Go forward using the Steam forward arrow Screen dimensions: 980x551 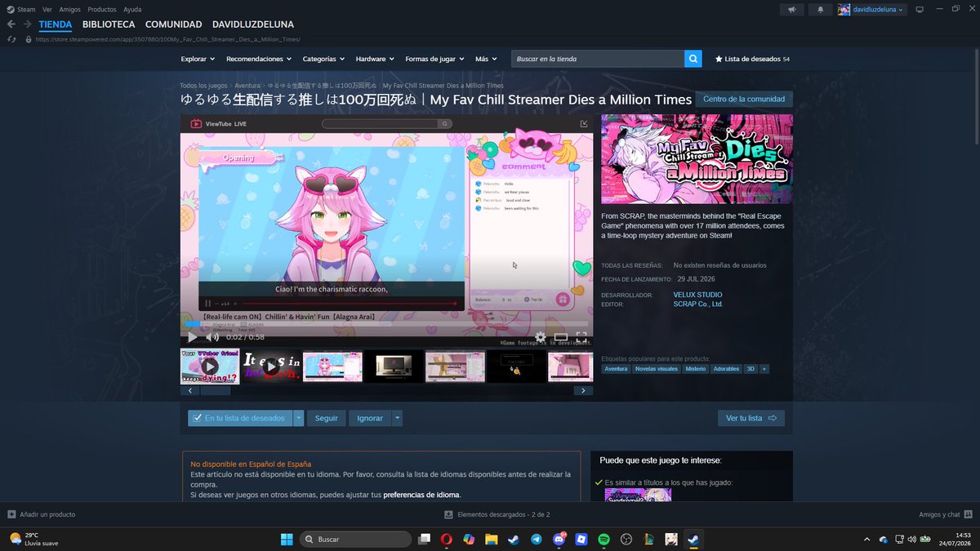coord(27,24)
